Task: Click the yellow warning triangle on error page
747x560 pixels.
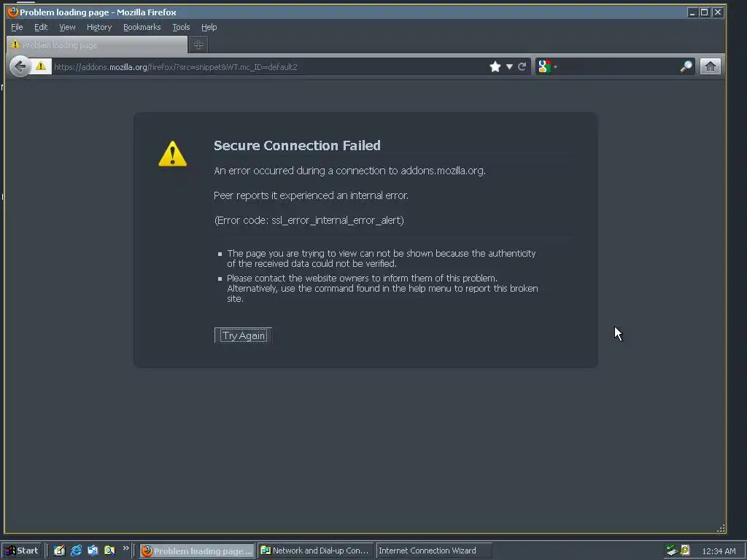Action: (172, 154)
